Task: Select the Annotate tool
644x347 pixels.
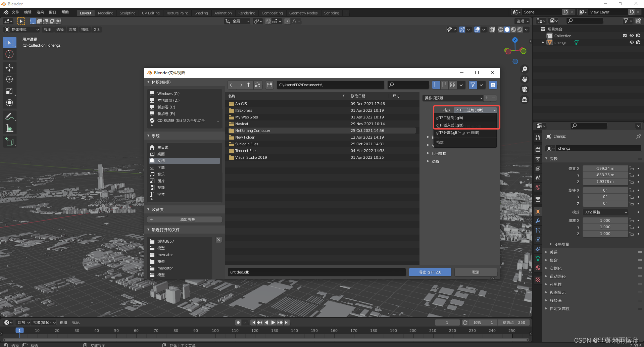Action: [9, 116]
